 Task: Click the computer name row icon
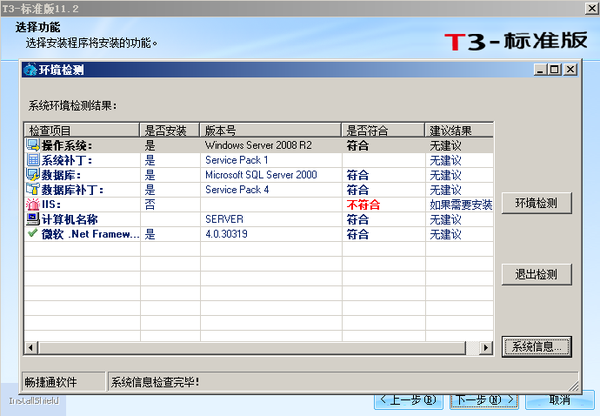pyautogui.click(x=33, y=219)
